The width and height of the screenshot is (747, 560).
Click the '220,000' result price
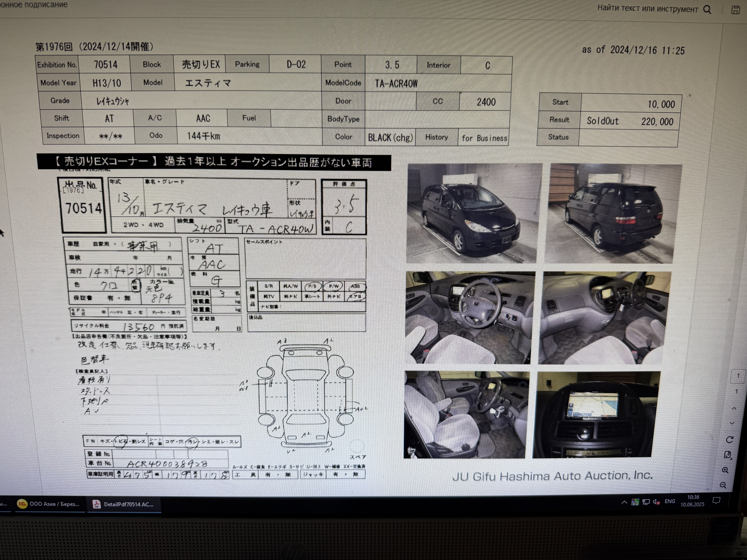point(657,122)
